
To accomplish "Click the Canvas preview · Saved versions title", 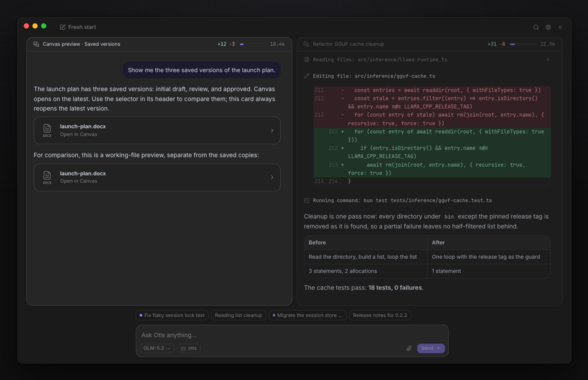I will point(81,44).
